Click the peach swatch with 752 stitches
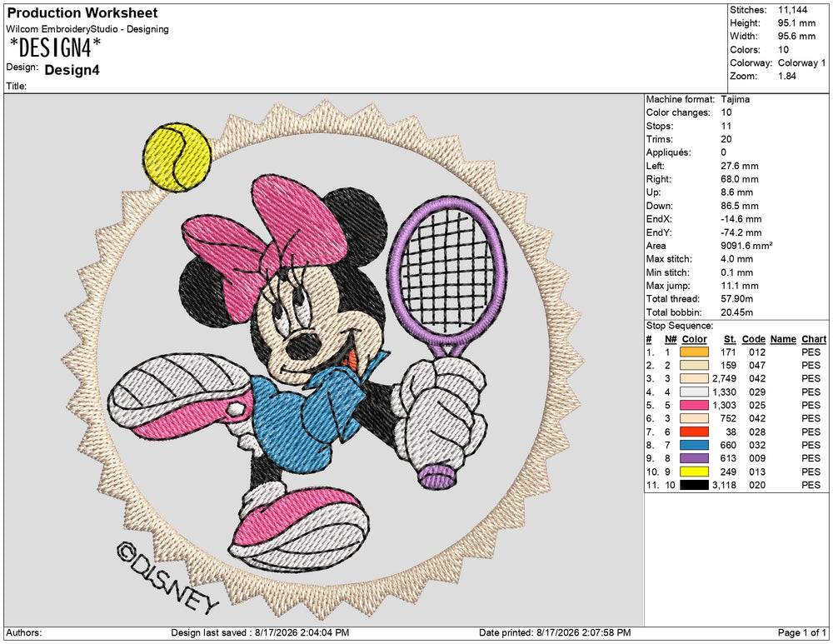833x644 pixels. 695,418
